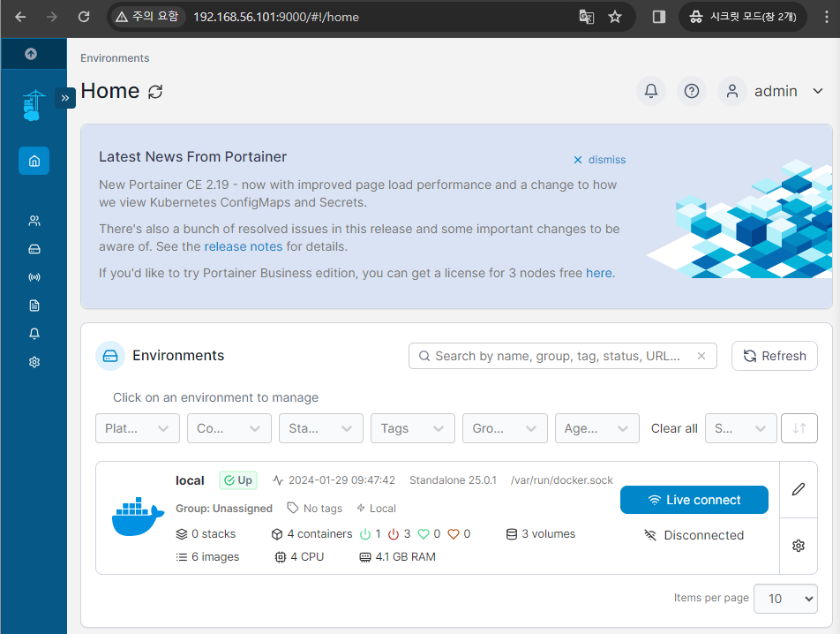Edit local environment with pencil icon
This screenshot has height=634, width=840.
coord(799,489)
